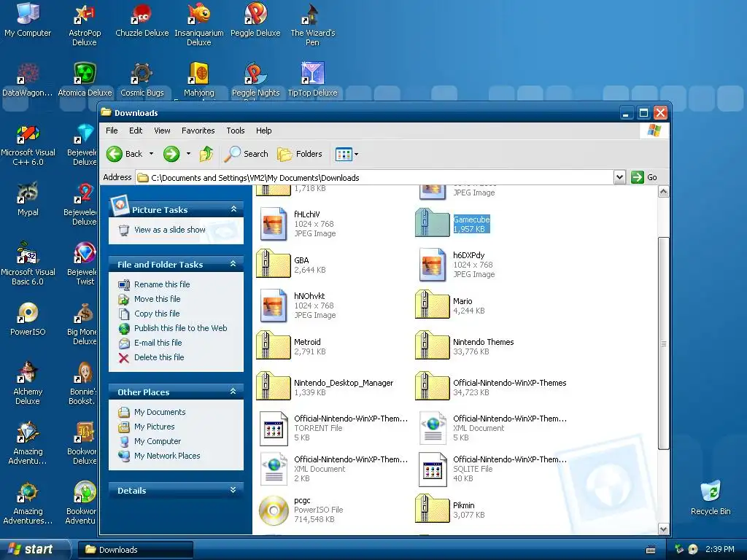
Task: Open the File menu
Action: [112, 131]
